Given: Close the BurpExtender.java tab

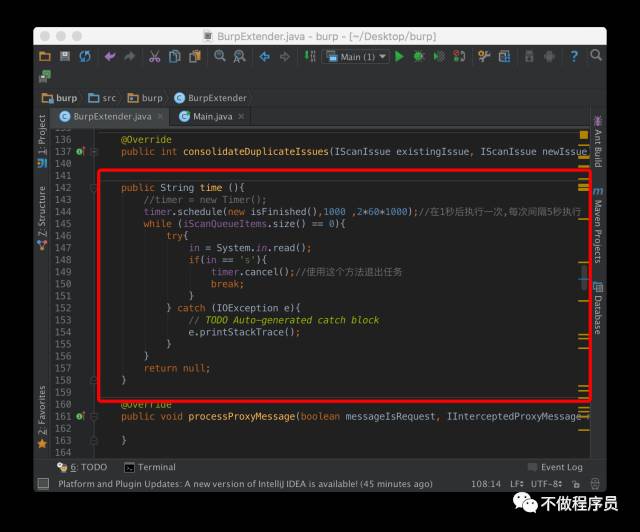Looking at the screenshot, I should click(x=160, y=116).
